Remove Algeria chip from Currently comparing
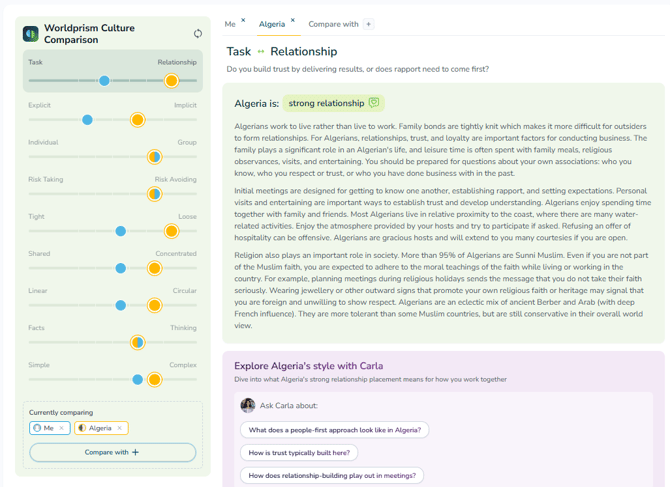The width and height of the screenshot is (670, 487). pyautogui.click(x=120, y=428)
